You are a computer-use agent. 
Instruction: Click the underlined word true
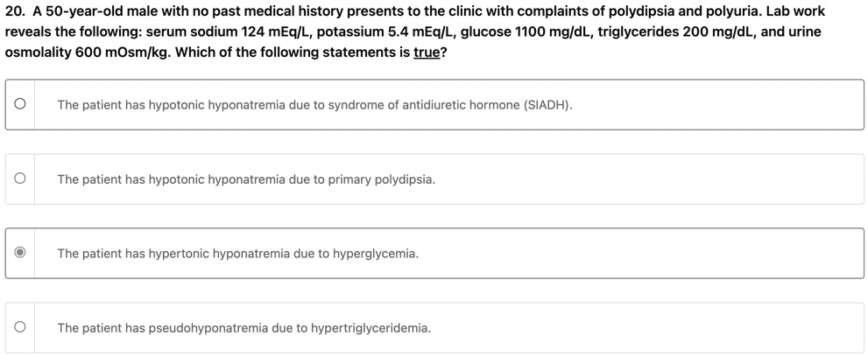click(427, 53)
